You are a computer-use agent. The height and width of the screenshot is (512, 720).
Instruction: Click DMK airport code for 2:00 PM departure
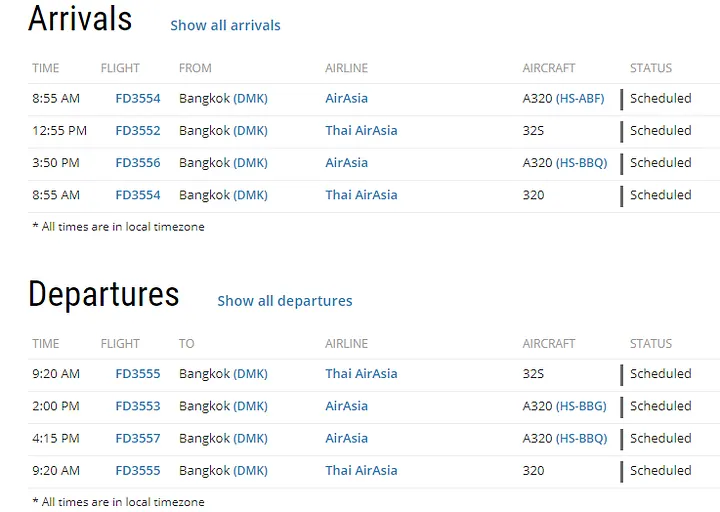coord(251,406)
